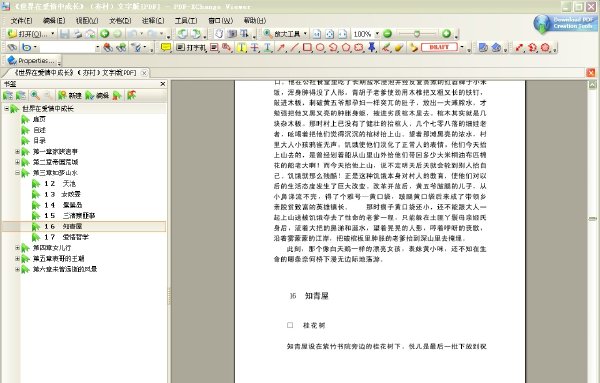The image size is (600, 383).
Task: Select the line drawing tool
Action: click(294, 47)
